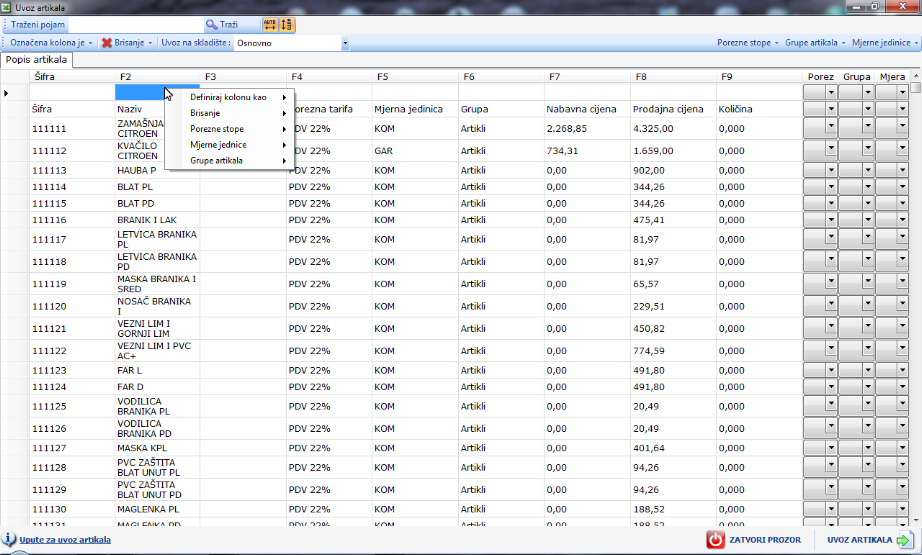Toggle the auto row height icon
The width and height of the screenshot is (922, 555).
286,25
